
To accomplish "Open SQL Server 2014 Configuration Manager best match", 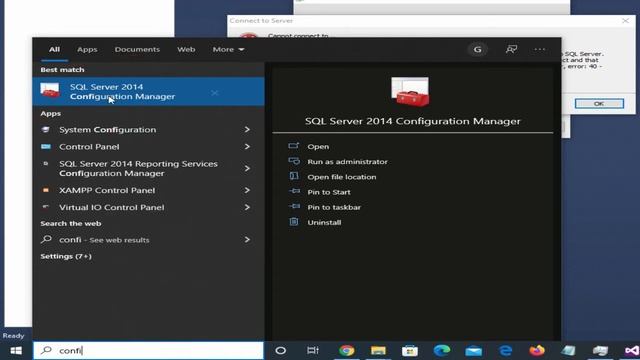I will point(148,91).
